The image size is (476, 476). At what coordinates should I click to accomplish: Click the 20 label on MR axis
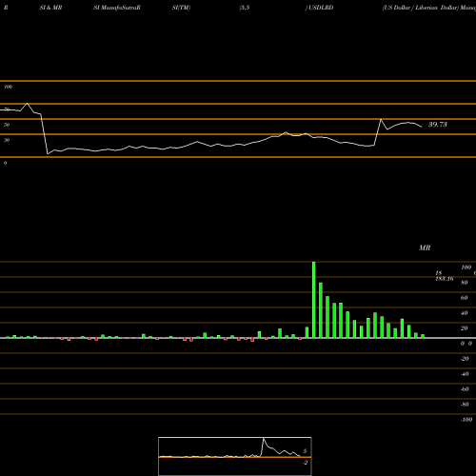[x=465, y=328]
